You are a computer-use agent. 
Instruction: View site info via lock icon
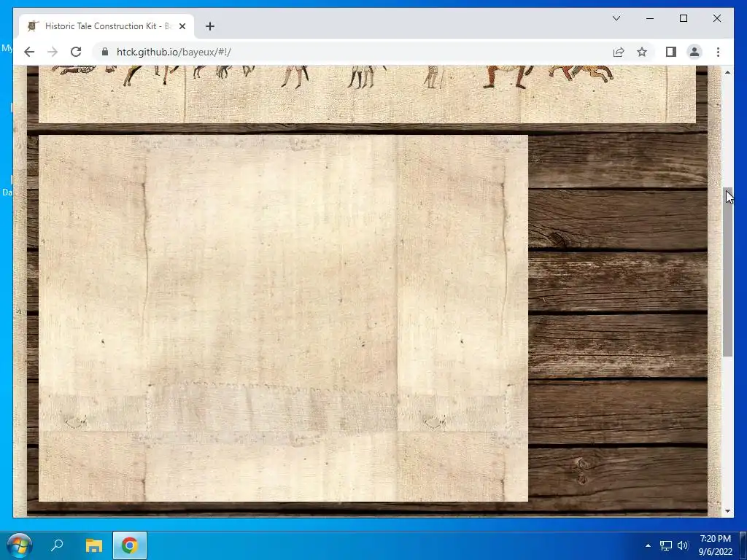point(105,52)
